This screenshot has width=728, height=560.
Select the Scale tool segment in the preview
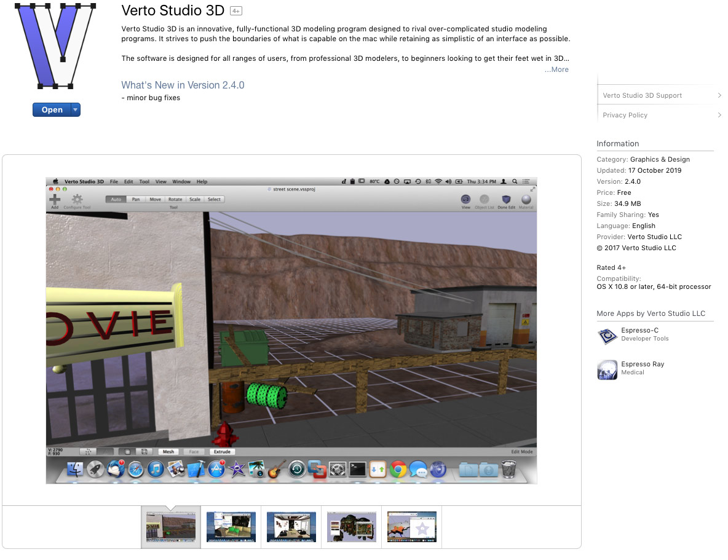pos(195,199)
